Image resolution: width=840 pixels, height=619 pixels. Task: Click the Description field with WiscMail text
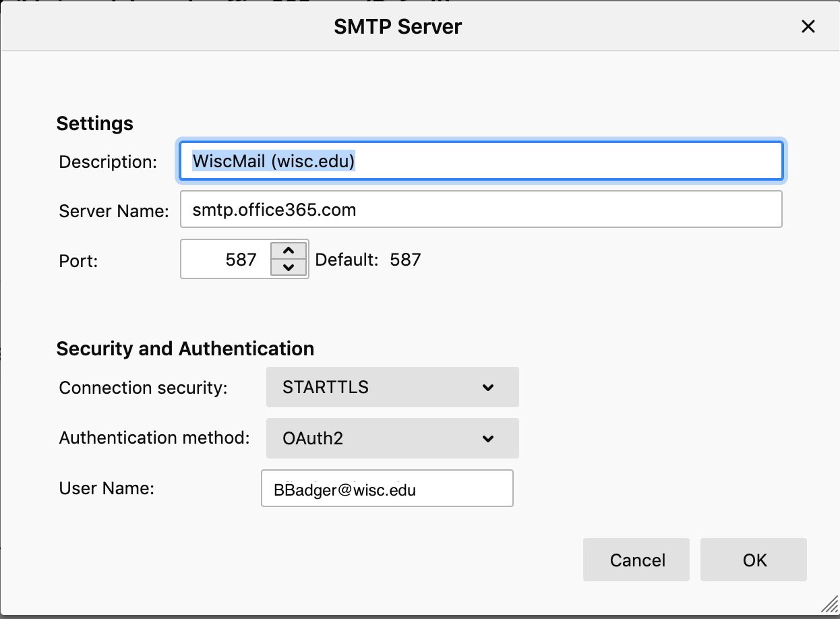[481, 162]
